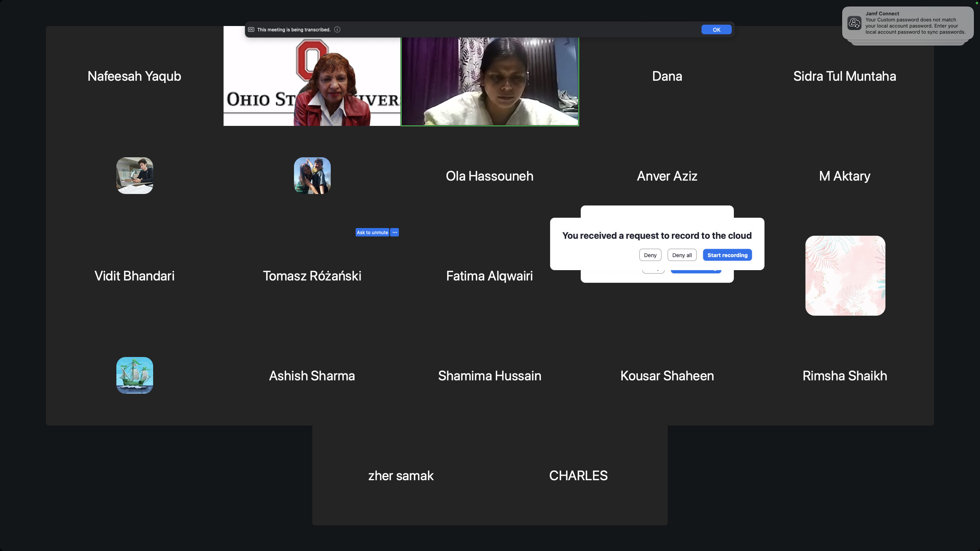Click Jamf Connect notification icon
Screen dimensions: 980x551
click(854, 23)
